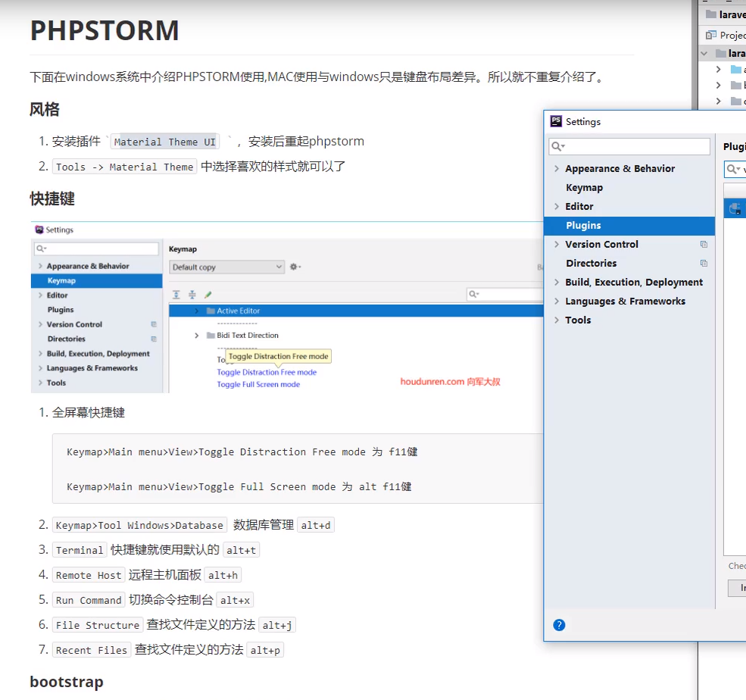
Task: Expand the Languages & Frameworks node
Action: [x=557, y=302]
